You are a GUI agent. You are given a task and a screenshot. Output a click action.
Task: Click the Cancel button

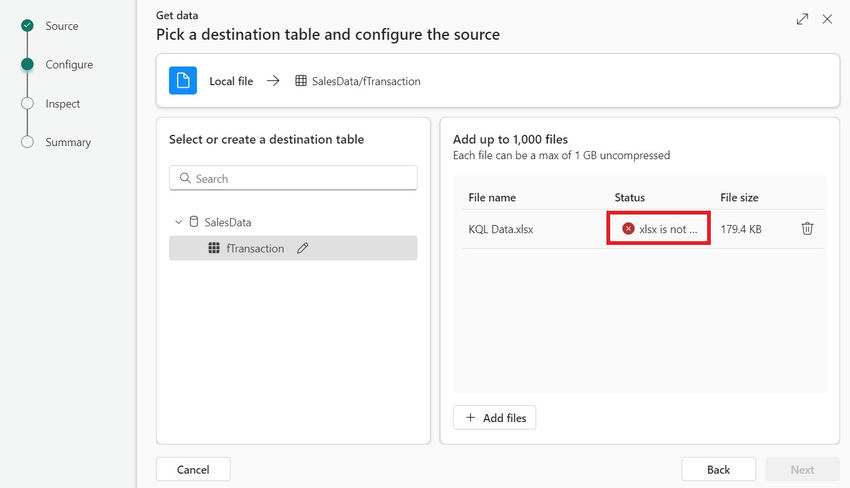tap(193, 469)
